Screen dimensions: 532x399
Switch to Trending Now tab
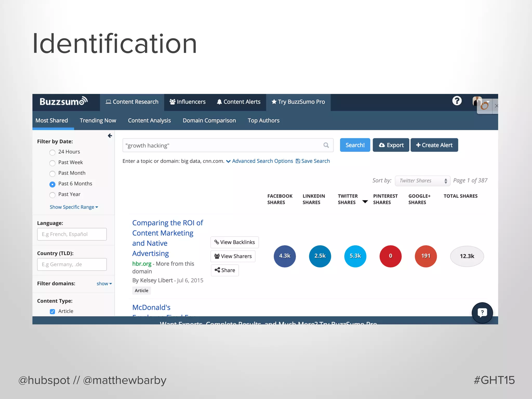pos(98,121)
